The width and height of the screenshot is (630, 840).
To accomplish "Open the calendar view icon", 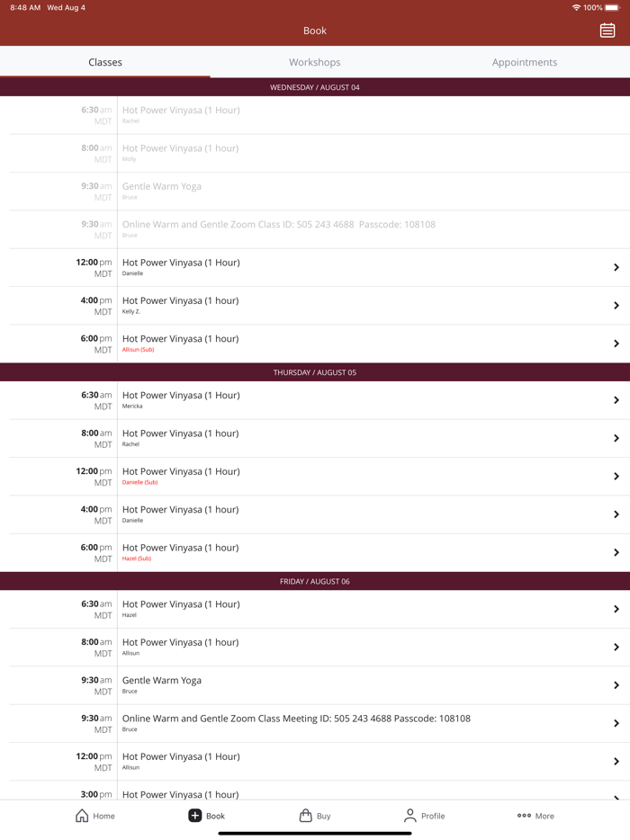I will 607,31.
